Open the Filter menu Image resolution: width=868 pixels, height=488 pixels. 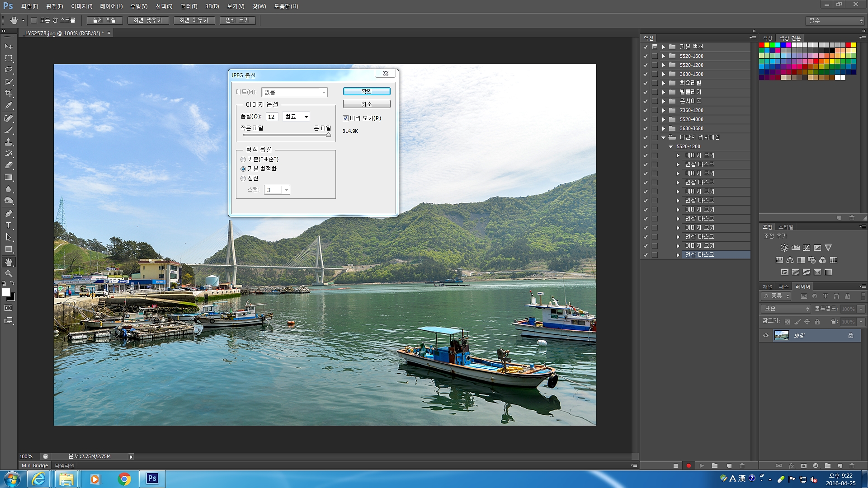click(189, 6)
